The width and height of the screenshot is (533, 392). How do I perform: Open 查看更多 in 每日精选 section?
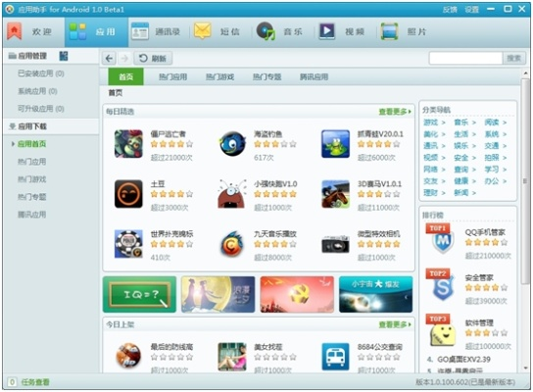[x=395, y=112]
